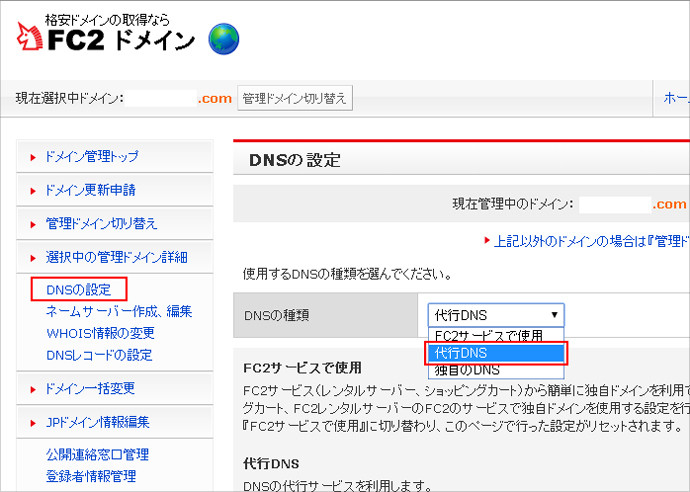This screenshot has height=492, width=690.
Task: Open the DNSの種類 dropdown box
Action: pos(495,315)
